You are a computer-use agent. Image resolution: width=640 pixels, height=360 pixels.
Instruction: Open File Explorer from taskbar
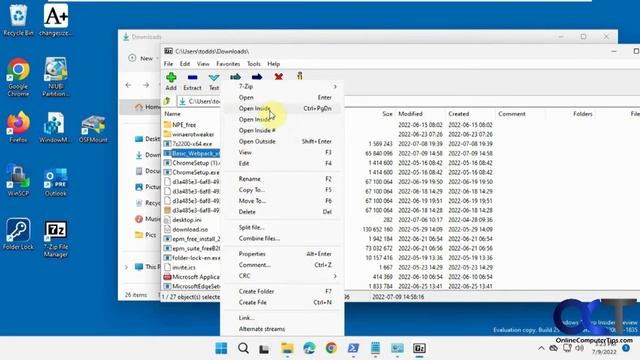coord(287,348)
